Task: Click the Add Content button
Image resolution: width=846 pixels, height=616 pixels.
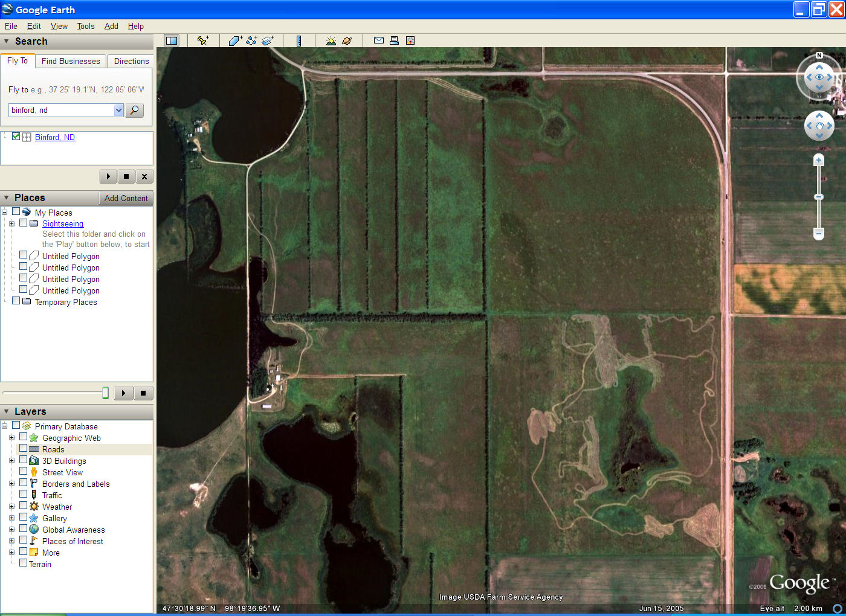Action: pyautogui.click(x=126, y=198)
